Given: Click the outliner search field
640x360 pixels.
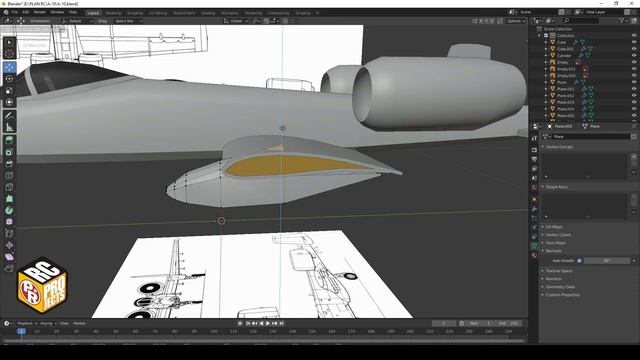Looking at the screenshot, I should (x=581, y=20).
